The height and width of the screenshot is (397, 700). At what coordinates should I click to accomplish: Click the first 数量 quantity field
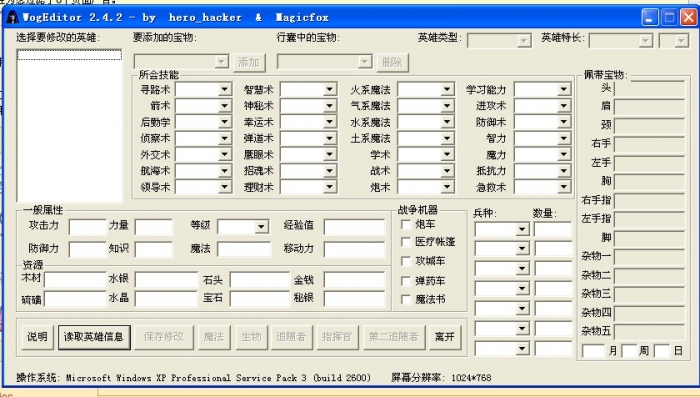click(x=553, y=229)
